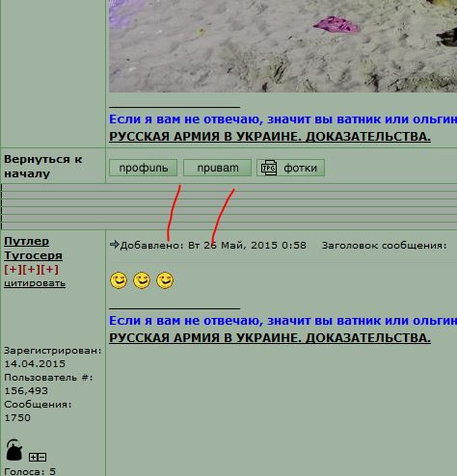The image size is (457, 476).
Task: Open the Путлер Тугосеря username link
Action: 33,249
